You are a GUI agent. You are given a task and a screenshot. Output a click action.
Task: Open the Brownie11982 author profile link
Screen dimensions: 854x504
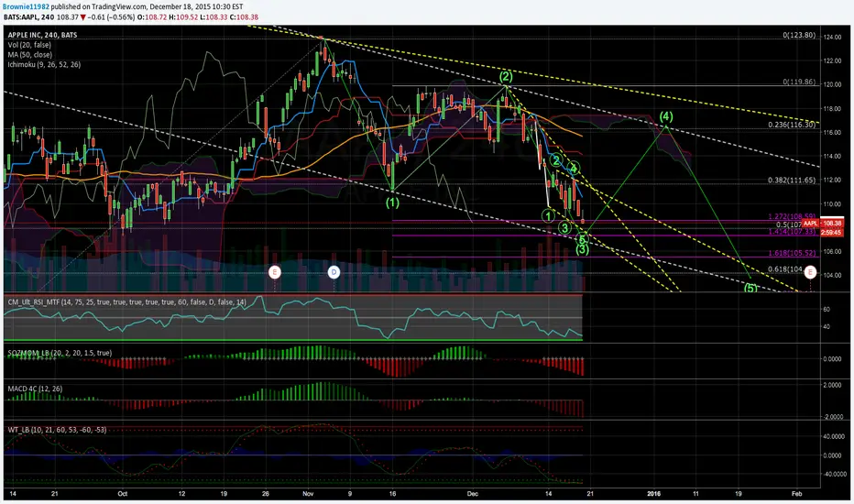(x=26, y=7)
